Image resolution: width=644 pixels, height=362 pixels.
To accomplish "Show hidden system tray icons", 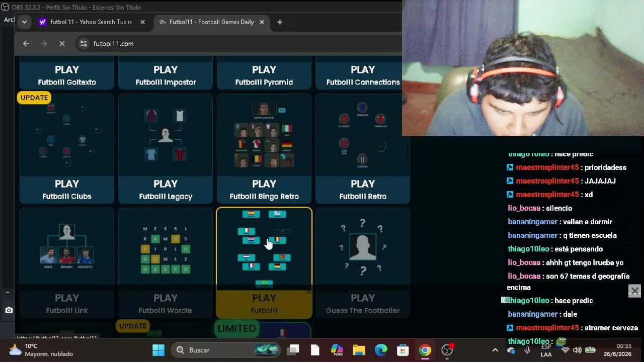I will pos(495,350).
